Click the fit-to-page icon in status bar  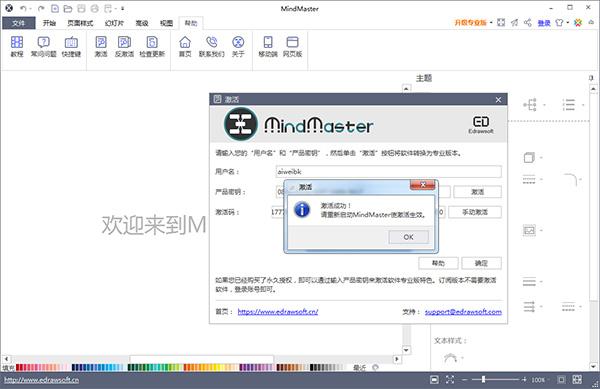450,379
